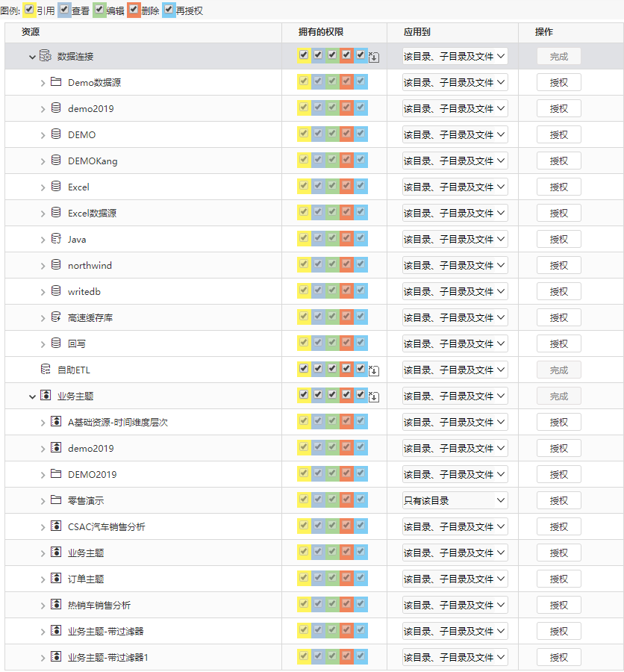Screen dimensions: 624x672
Task: Toggle 再授权 checkbox in 业务主题 parent row
Action: (x=361, y=395)
